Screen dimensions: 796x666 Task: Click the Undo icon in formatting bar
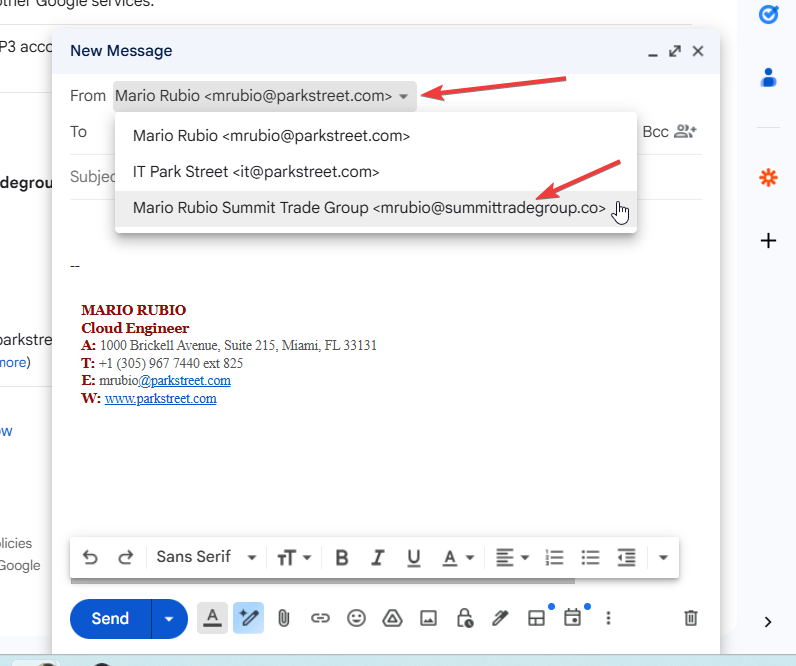(90, 557)
